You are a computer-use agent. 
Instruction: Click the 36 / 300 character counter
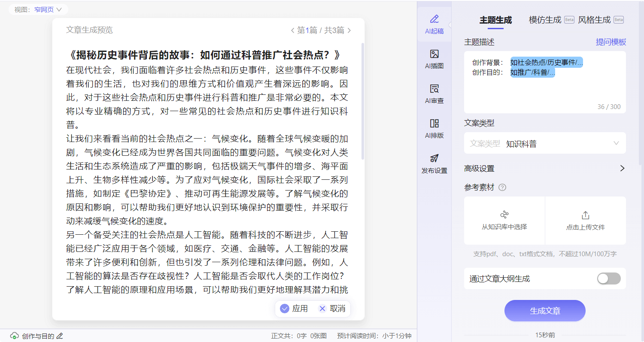click(609, 107)
